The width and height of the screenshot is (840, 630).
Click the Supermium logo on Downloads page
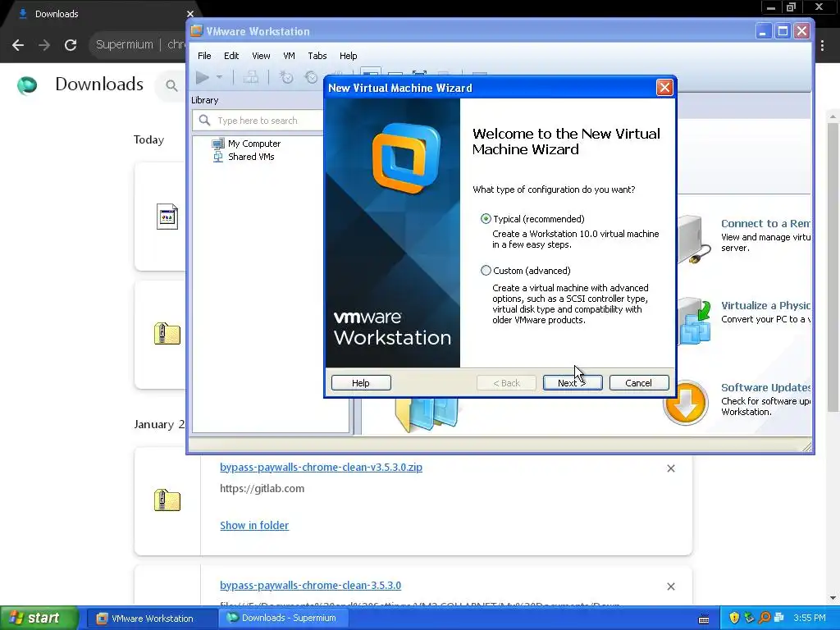[27, 84]
